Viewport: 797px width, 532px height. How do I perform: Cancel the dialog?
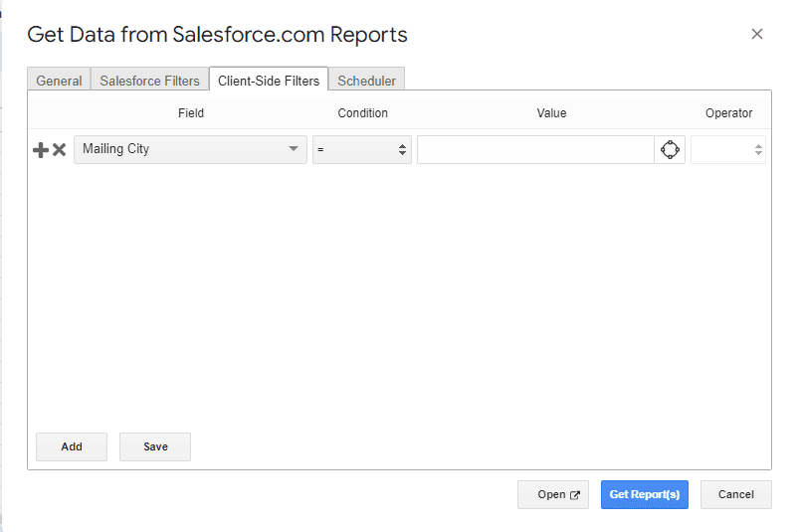(x=735, y=494)
